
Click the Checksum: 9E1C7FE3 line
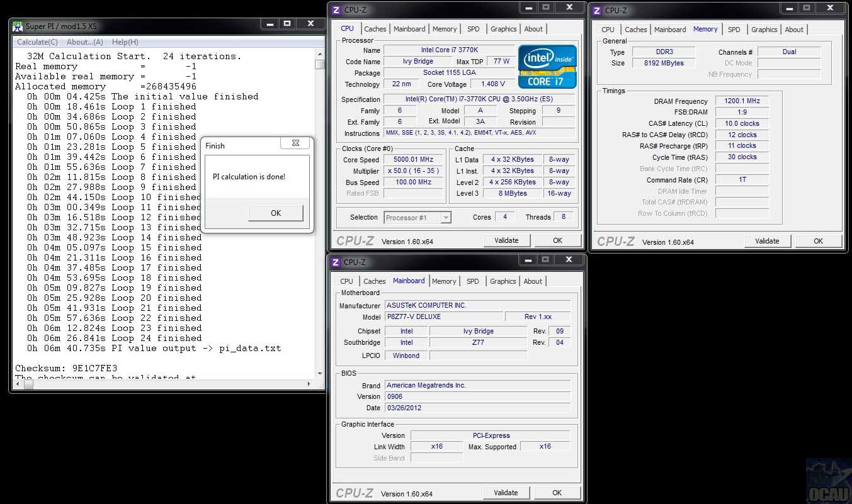pyautogui.click(x=66, y=368)
